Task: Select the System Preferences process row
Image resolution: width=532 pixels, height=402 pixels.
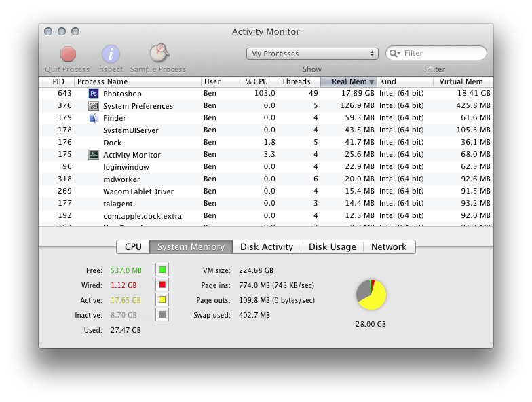Action: tap(266, 106)
